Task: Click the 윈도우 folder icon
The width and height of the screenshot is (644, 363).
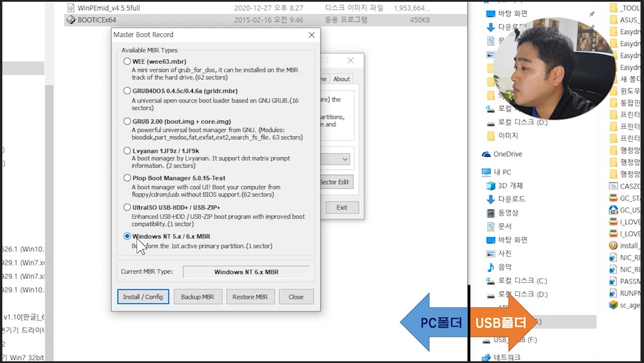Action: coord(614,91)
